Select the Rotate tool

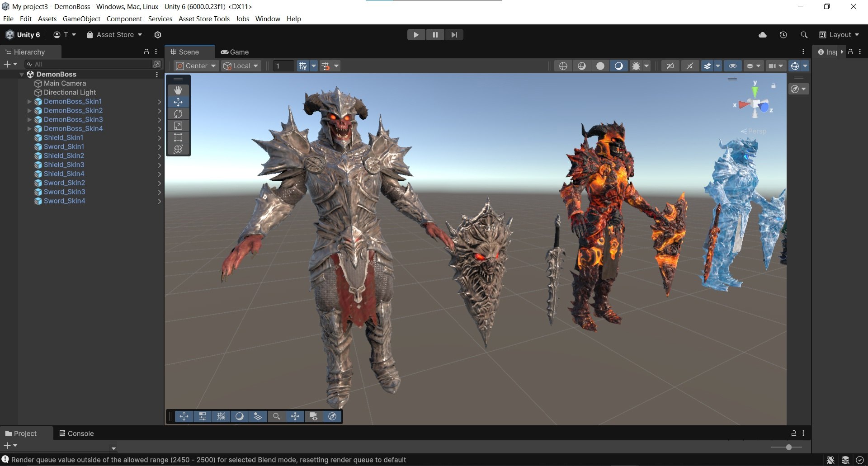[x=178, y=114]
